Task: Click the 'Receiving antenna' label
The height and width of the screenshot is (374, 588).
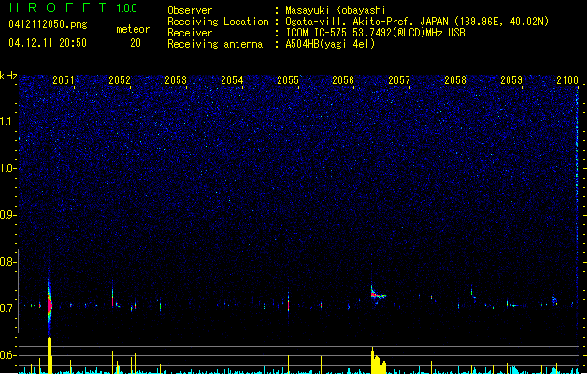Action: [x=215, y=44]
